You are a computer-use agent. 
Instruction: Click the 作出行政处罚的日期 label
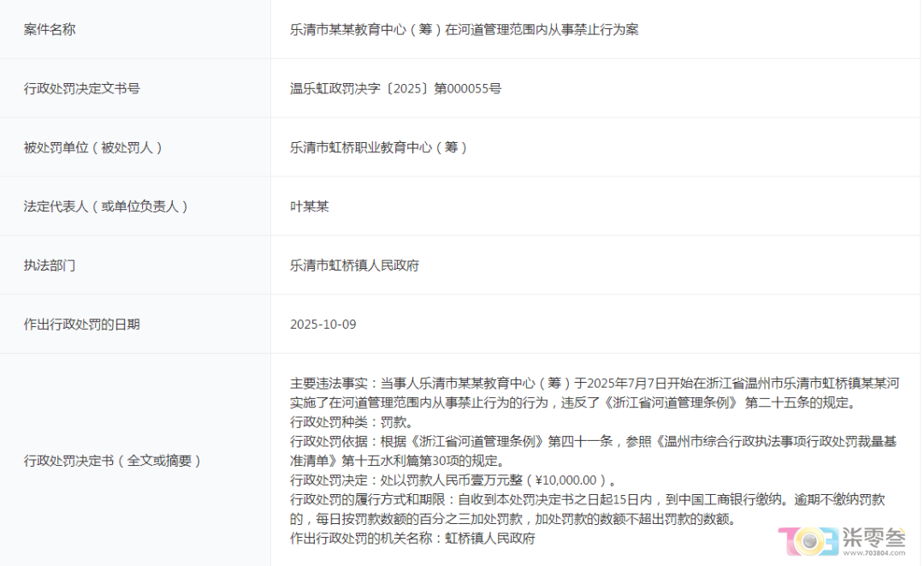coord(81,325)
